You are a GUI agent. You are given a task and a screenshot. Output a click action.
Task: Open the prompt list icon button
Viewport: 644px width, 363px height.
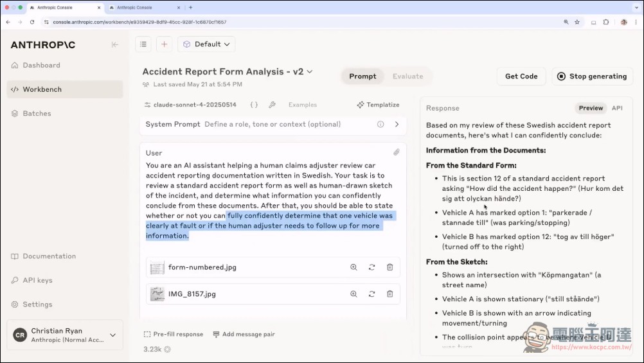pos(143,44)
